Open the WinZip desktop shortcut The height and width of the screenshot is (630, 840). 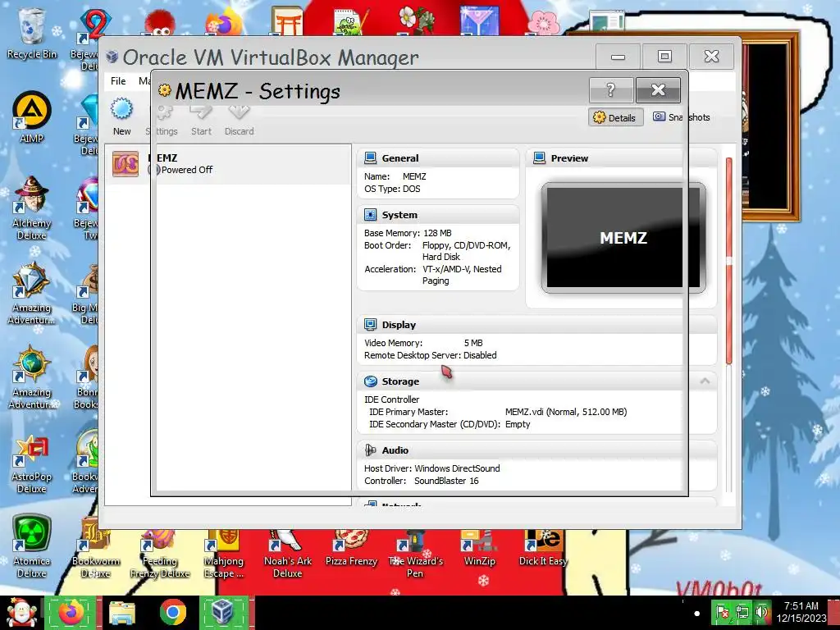coord(479,549)
